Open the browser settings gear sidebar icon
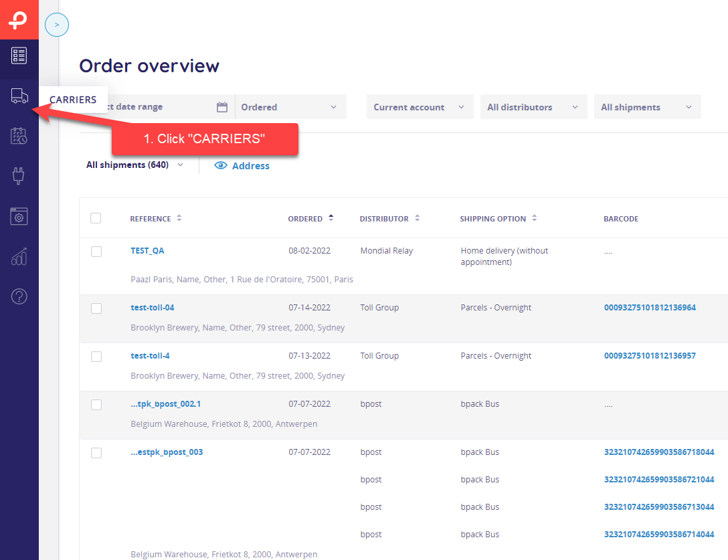Image resolution: width=728 pixels, height=560 pixels. point(19,216)
